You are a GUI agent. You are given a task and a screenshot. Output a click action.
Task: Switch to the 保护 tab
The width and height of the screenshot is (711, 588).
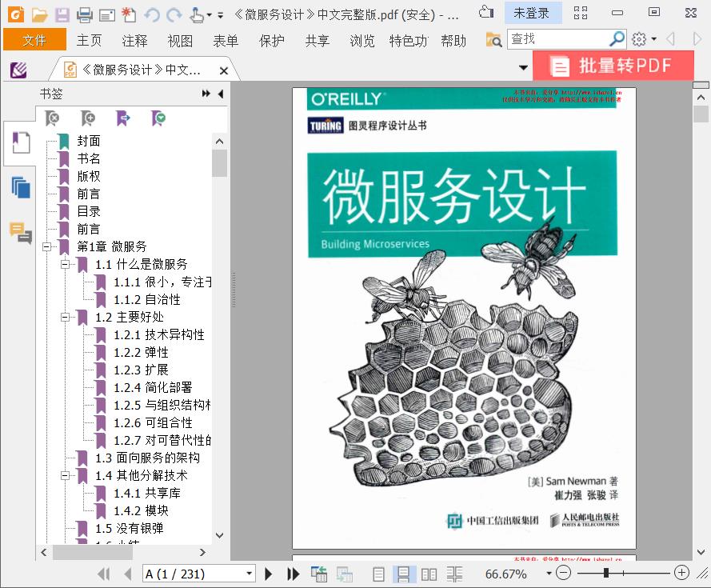click(272, 40)
